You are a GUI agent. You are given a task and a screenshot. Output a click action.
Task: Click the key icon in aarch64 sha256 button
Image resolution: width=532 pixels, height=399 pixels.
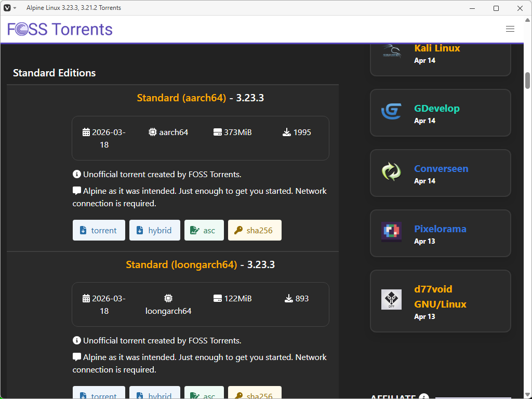pyautogui.click(x=238, y=230)
